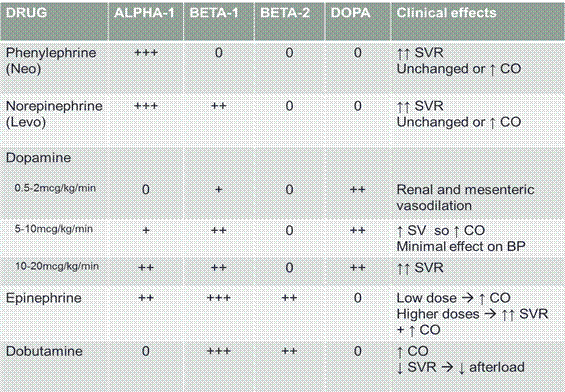Select the Norepinephrine (Levo) row label

pos(54,114)
